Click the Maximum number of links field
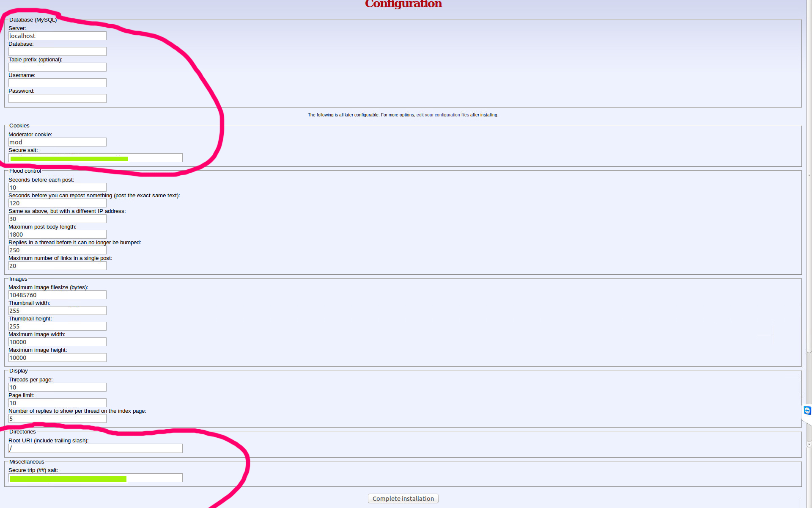The height and width of the screenshot is (508, 812). [58, 266]
